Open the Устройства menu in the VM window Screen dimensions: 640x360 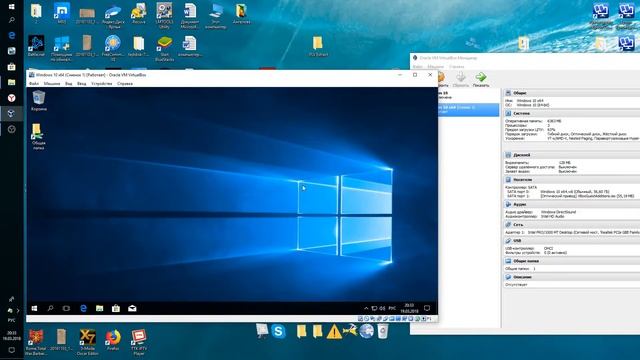pos(102,83)
